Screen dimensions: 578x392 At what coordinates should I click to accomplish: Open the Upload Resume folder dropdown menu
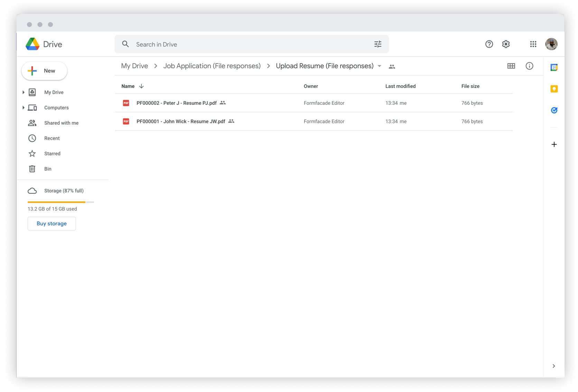click(x=379, y=66)
